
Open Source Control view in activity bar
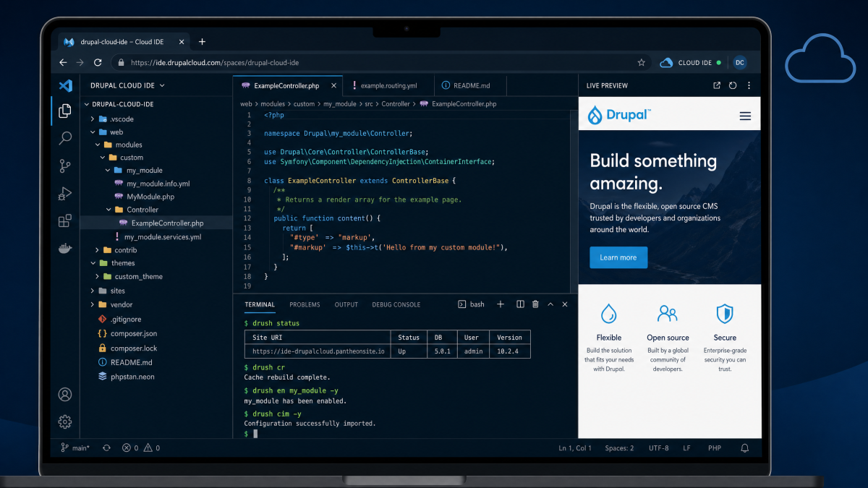[65, 166]
